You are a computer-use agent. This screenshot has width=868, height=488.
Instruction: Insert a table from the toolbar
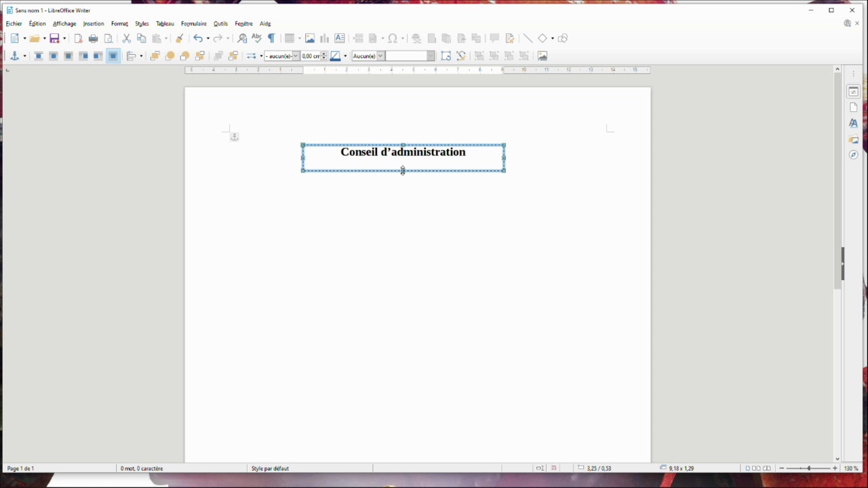(x=290, y=39)
